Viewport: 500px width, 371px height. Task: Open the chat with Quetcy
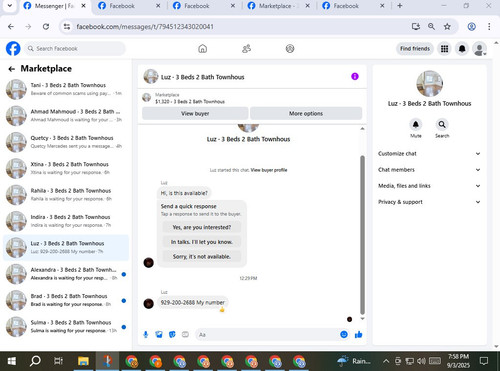coord(66,142)
